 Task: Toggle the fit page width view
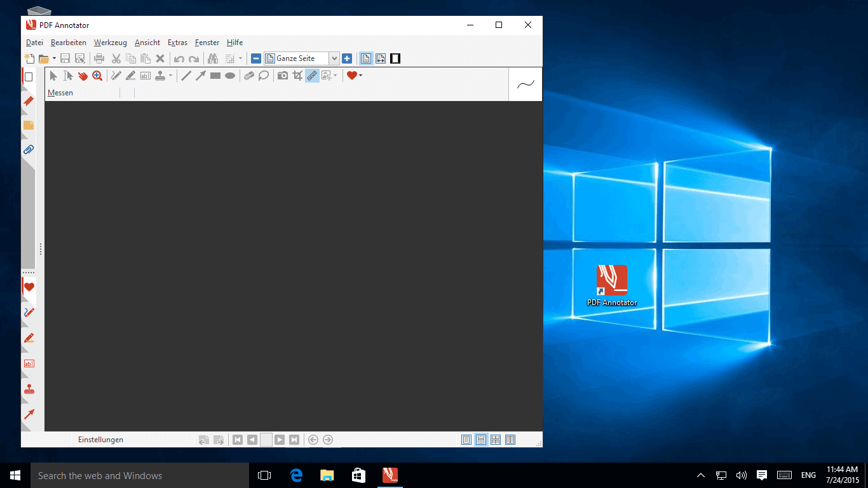pyautogui.click(x=381, y=58)
